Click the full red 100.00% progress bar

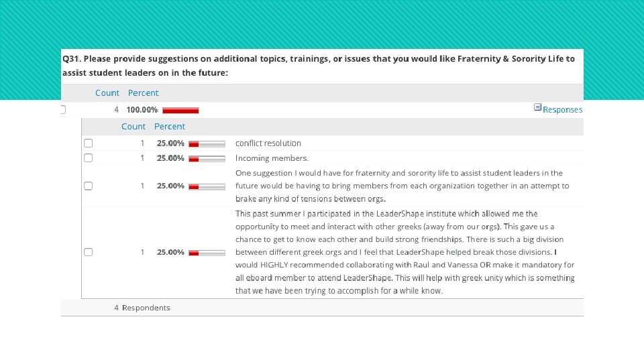[180, 111]
